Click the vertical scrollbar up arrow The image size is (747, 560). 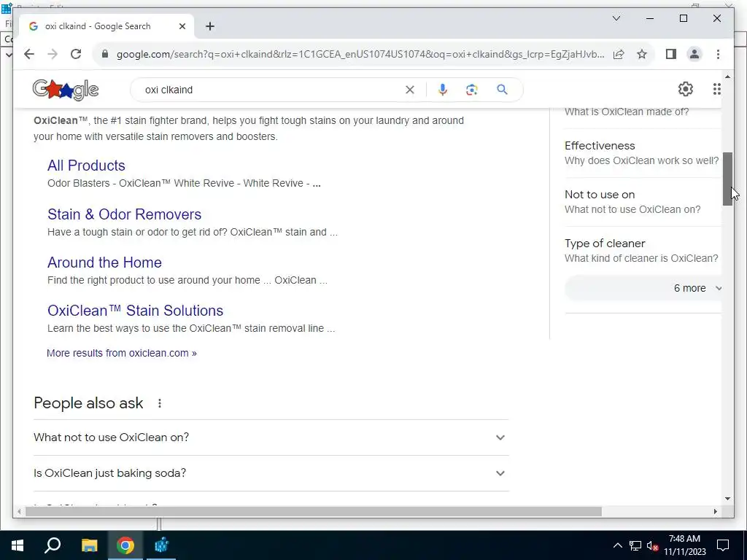(x=727, y=77)
